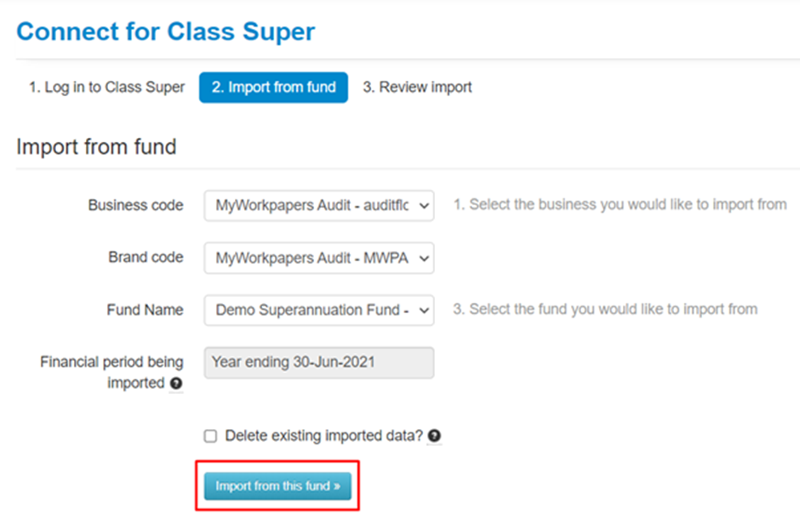
Task: Click the 'Select the business' hint text
Action: coord(620,205)
